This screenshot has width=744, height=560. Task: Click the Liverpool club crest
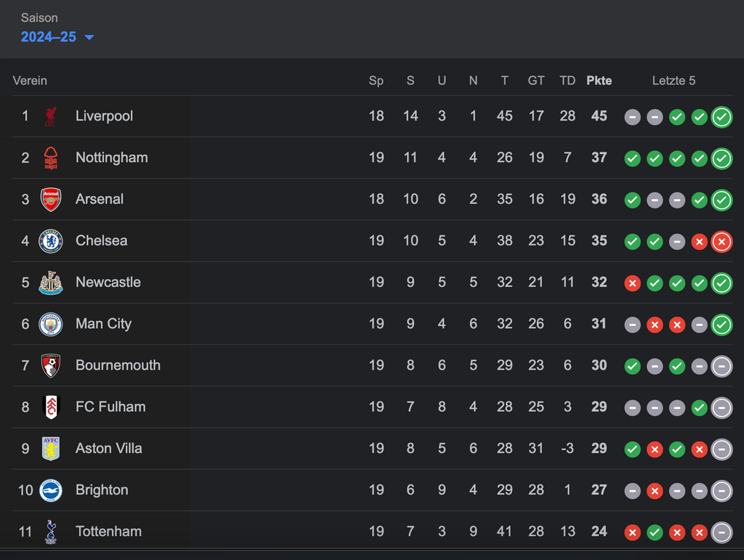pyautogui.click(x=50, y=116)
